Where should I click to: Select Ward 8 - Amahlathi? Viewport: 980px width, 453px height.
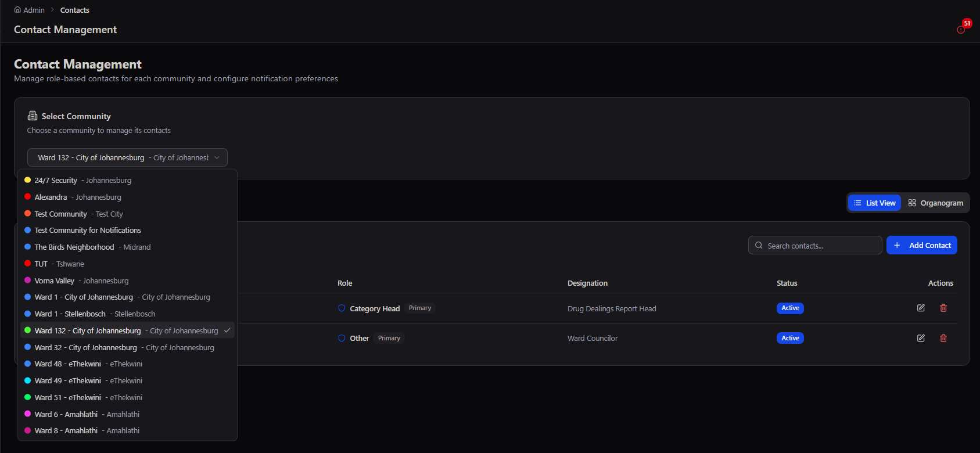tap(127, 431)
